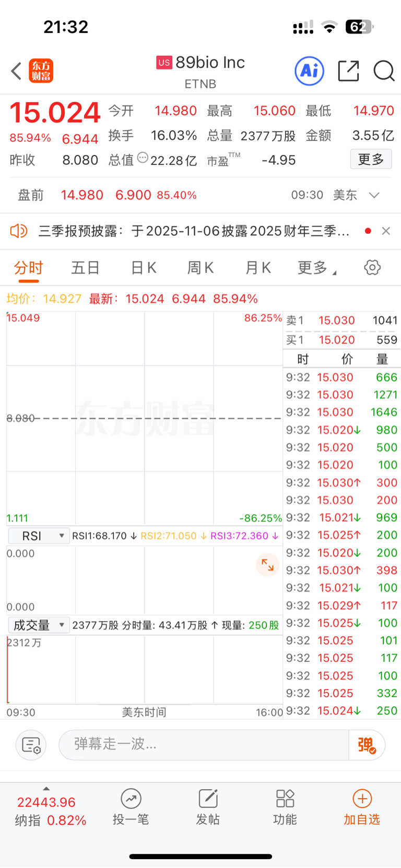Image resolution: width=401 pixels, height=868 pixels.
Task: Tap the share export icon
Action: (348, 71)
